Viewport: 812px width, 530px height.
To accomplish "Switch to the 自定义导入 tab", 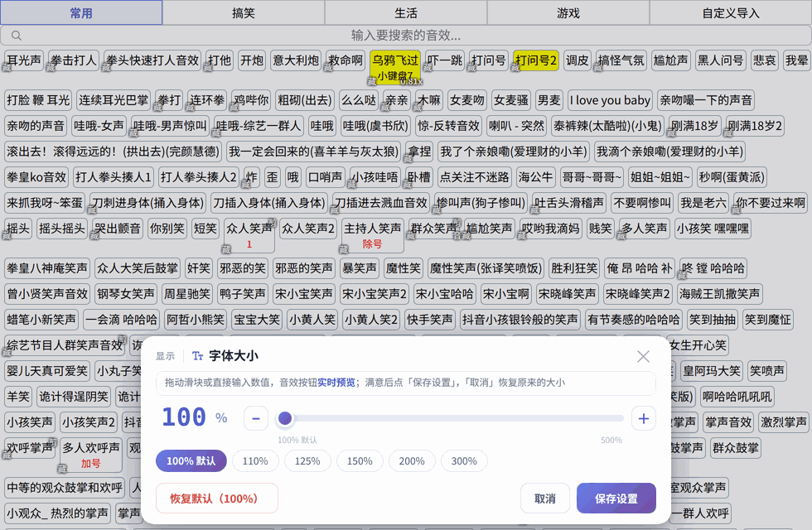I will point(731,13).
